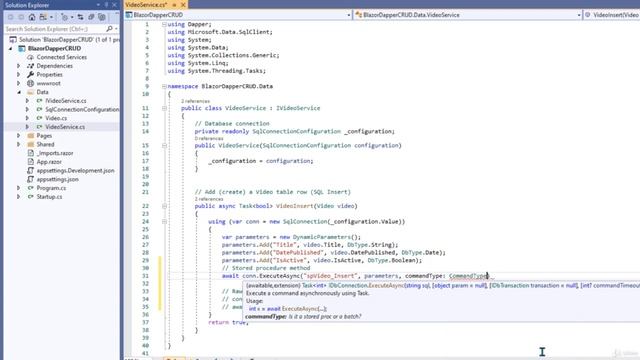Switch between solutions and folder views icon
This screenshot has height=360, width=640.
click(x=43, y=17)
